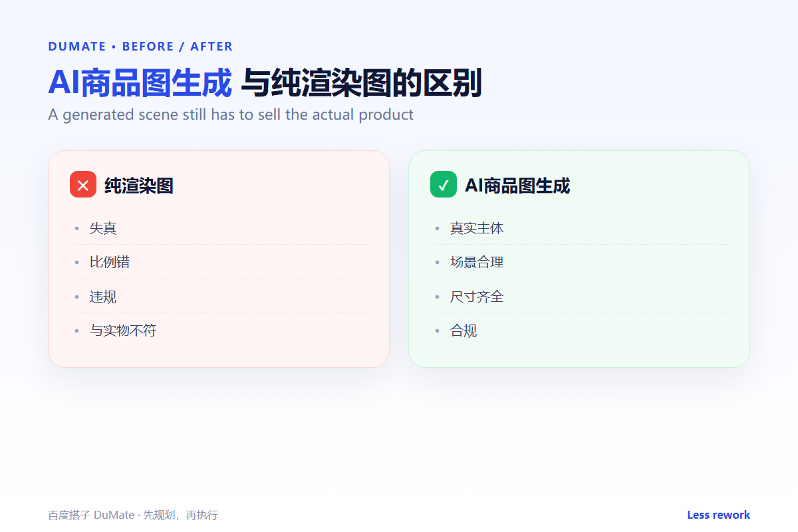Click the footer text '百度搭子 DuMate · 先规划，再执行'

[133, 515]
